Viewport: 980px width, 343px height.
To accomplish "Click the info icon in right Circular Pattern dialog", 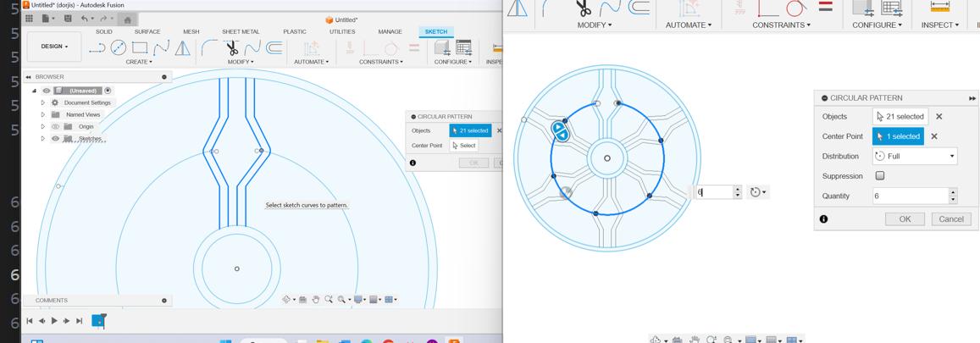I will [824, 219].
